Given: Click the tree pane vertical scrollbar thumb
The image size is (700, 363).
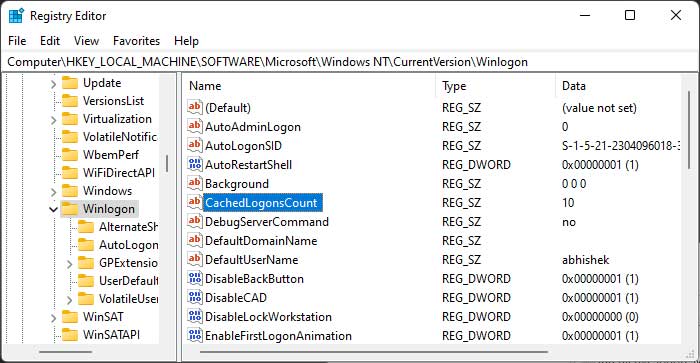Looking at the screenshot, I should [167, 163].
